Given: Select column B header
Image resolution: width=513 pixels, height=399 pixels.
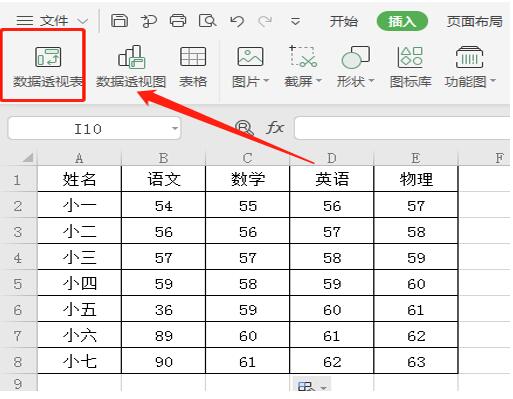Looking at the screenshot, I should click(163, 158).
